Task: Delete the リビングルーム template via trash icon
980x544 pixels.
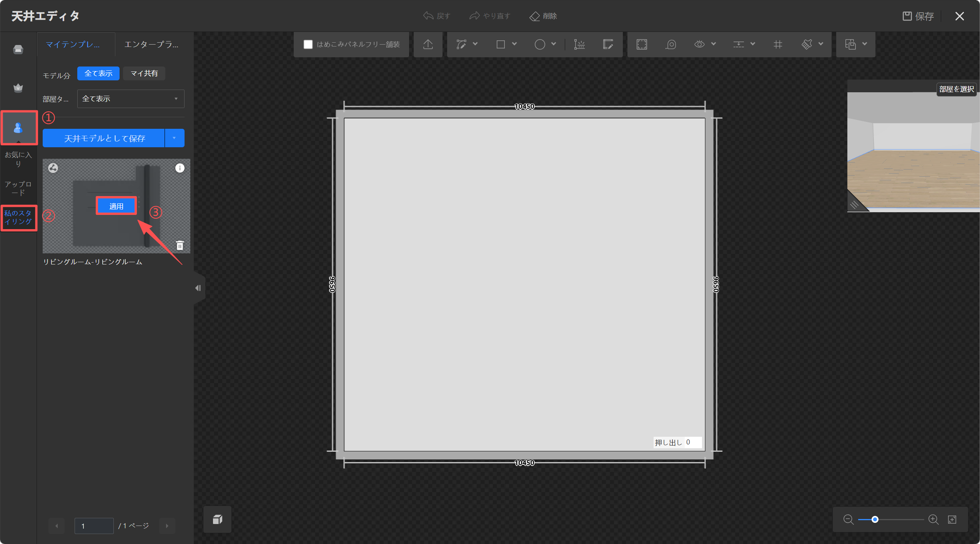Action: pyautogui.click(x=180, y=245)
